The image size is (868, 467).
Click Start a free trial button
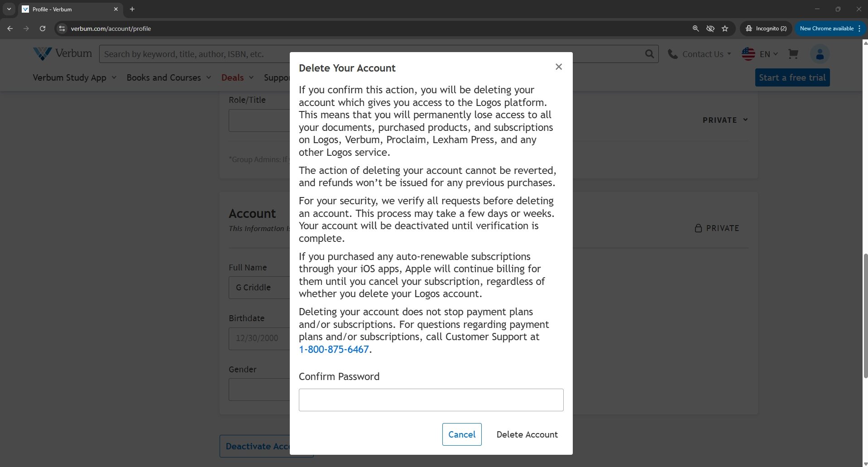point(792,77)
